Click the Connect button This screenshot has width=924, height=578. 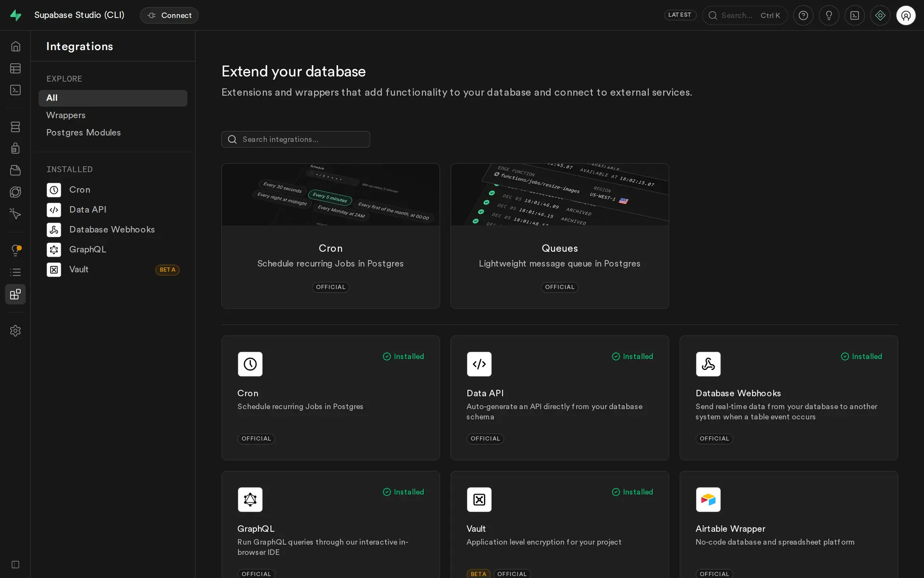point(169,15)
